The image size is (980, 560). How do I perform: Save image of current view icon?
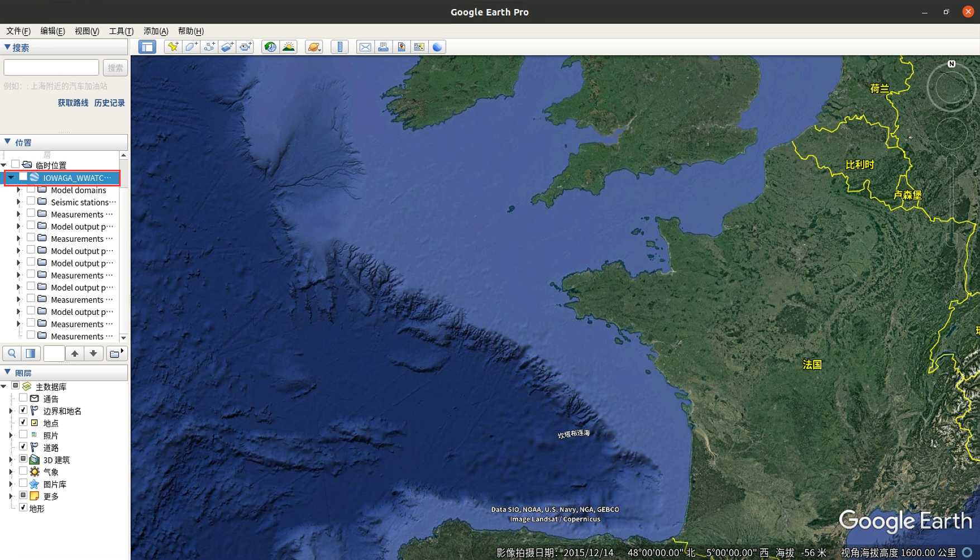pyautogui.click(x=401, y=47)
